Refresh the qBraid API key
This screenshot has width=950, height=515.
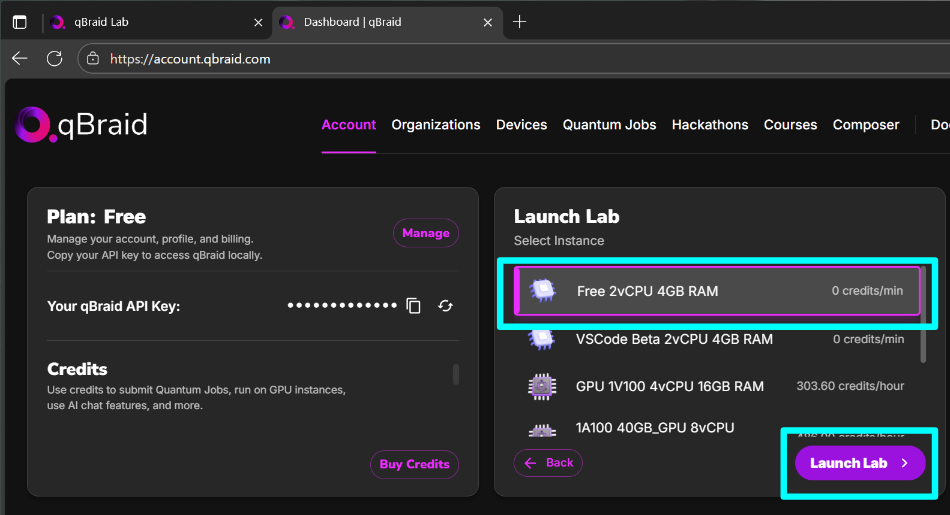click(445, 306)
